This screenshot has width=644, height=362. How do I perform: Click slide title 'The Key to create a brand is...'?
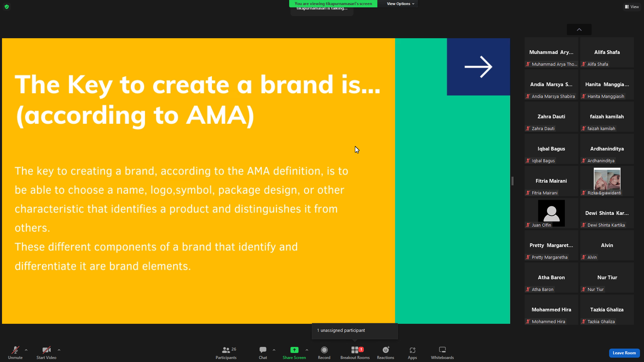(x=198, y=84)
